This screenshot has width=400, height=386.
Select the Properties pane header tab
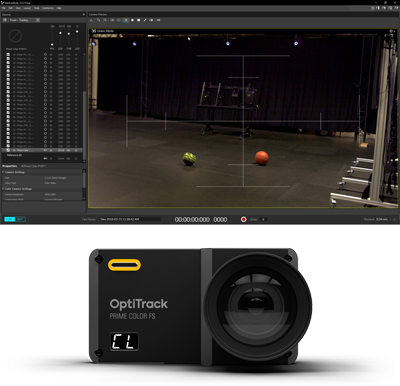pyautogui.click(x=10, y=166)
